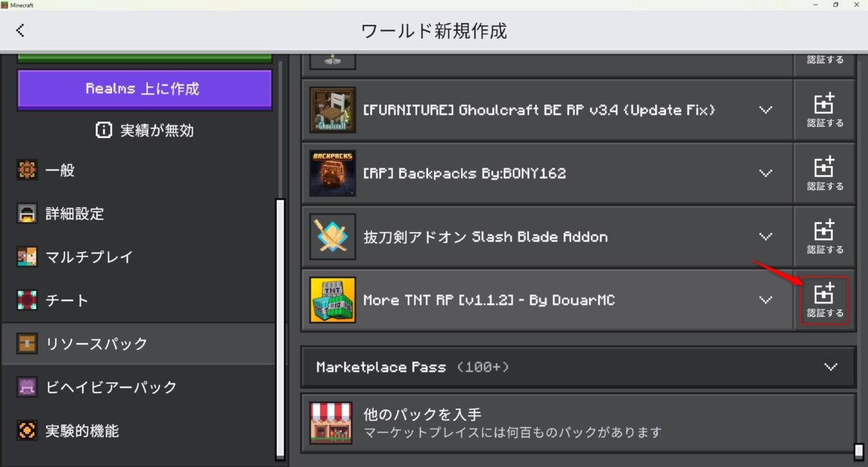
Task: Click the More TNT RP pack name
Action: click(489, 300)
